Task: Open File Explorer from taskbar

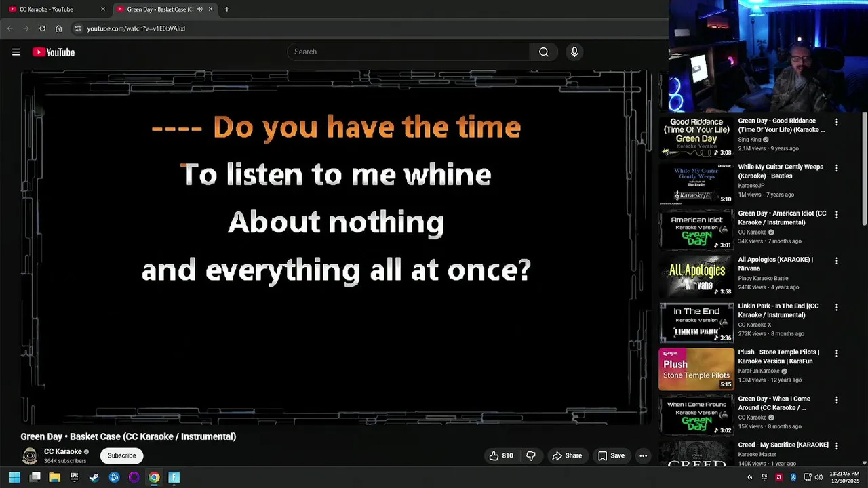Action: 55,477
